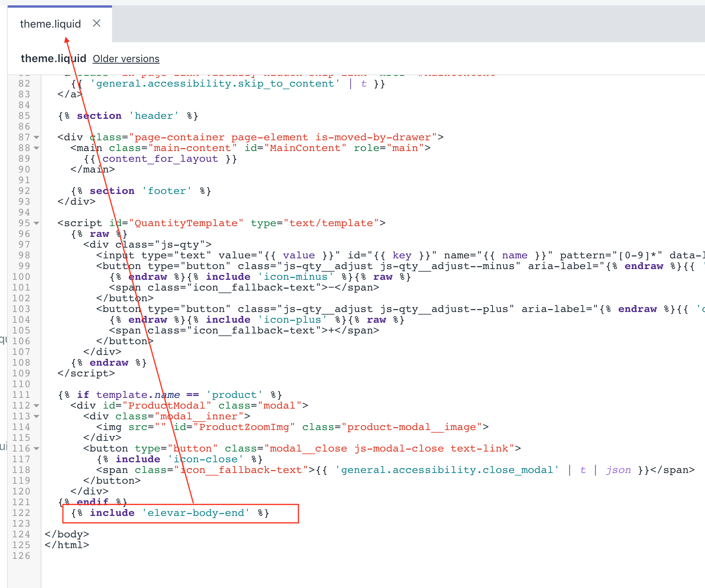Click the closing </body> tag
The width and height of the screenshot is (705, 588).
(x=67, y=534)
